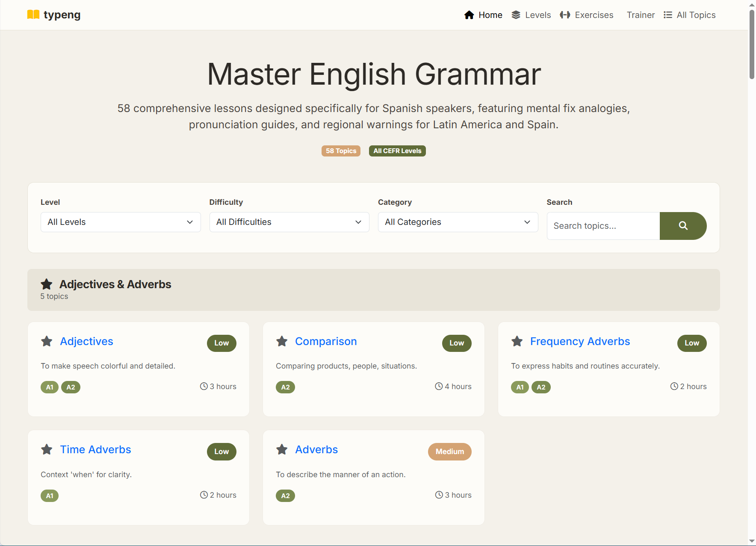Go to Home in the navigation
This screenshot has height=546, width=756.
[x=483, y=15]
